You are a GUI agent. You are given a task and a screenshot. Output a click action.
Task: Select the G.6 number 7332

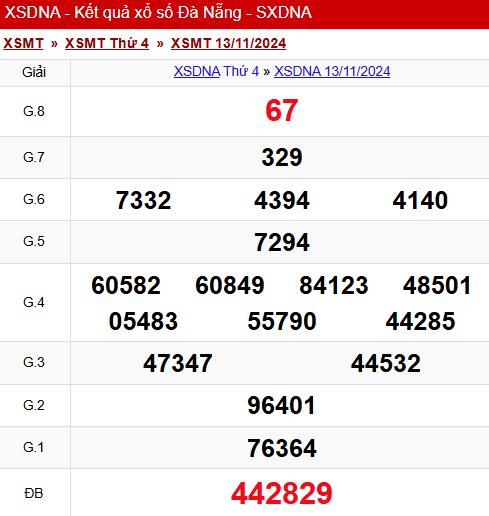tap(143, 200)
